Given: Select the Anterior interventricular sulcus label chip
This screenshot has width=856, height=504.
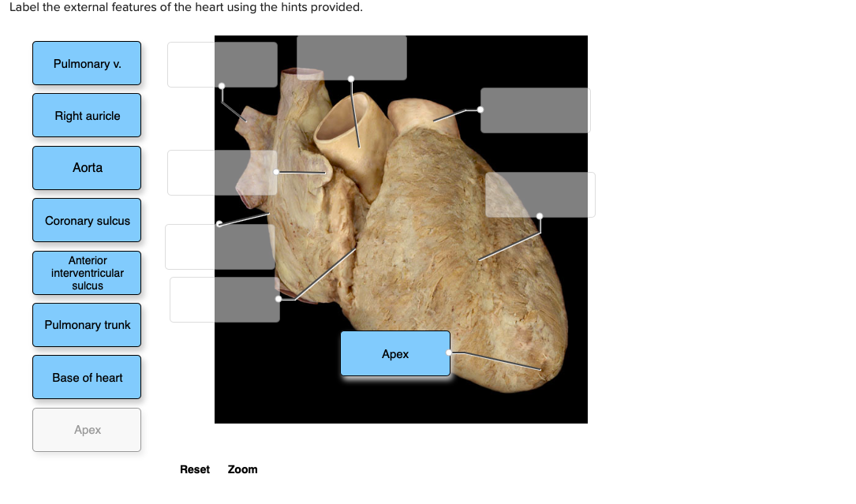Looking at the screenshot, I should pyautogui.click(x=86, y=272).
